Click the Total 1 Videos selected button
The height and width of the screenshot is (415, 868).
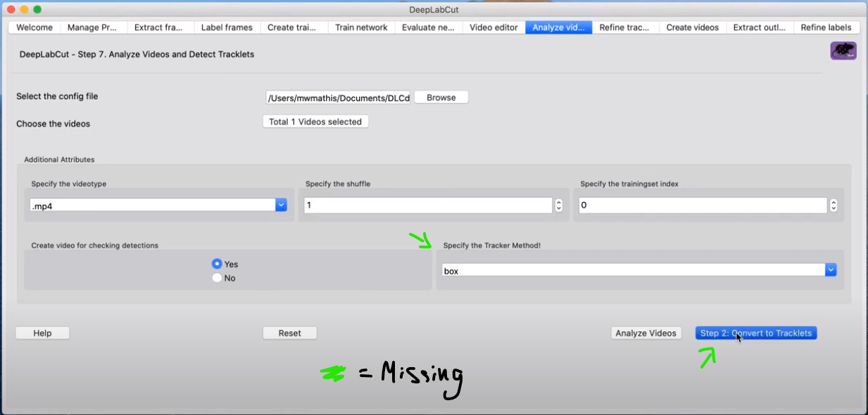pyautogui.click(x=315, y=121)
